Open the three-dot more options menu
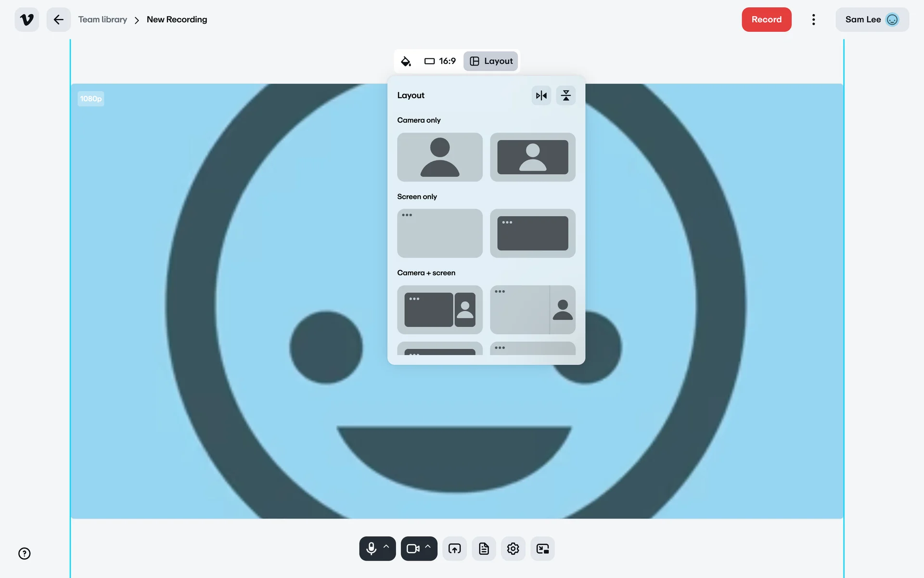 pos(813,20)
